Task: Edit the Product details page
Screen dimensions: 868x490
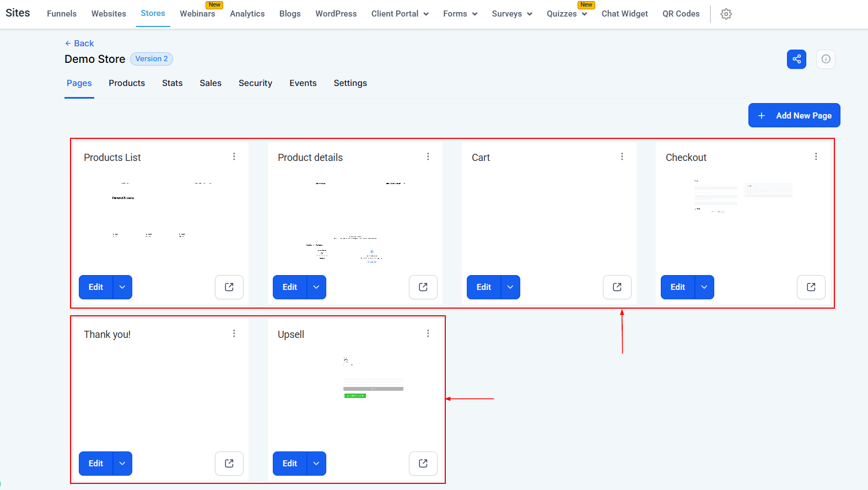Action: 290,287
